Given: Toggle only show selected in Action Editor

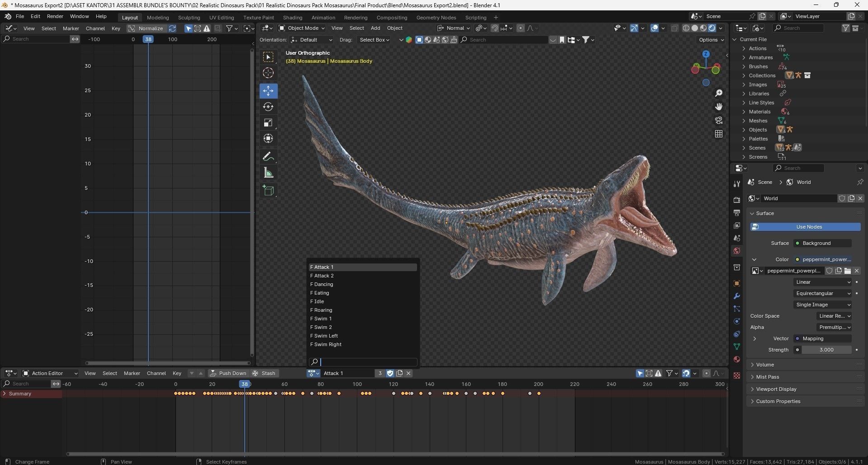Looking at the screenshot, I should (x=640, y=373).
